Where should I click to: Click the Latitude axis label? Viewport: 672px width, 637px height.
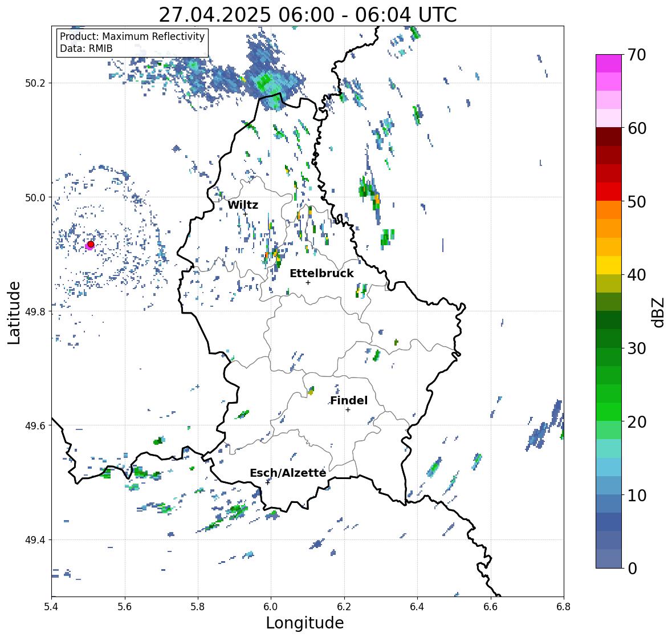[14, 313]
